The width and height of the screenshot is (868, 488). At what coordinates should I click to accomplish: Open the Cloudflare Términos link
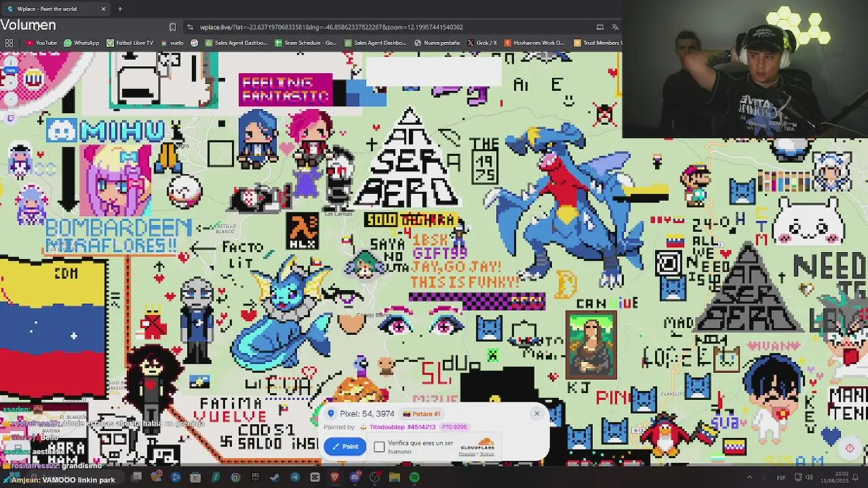[x=487, y=454]
